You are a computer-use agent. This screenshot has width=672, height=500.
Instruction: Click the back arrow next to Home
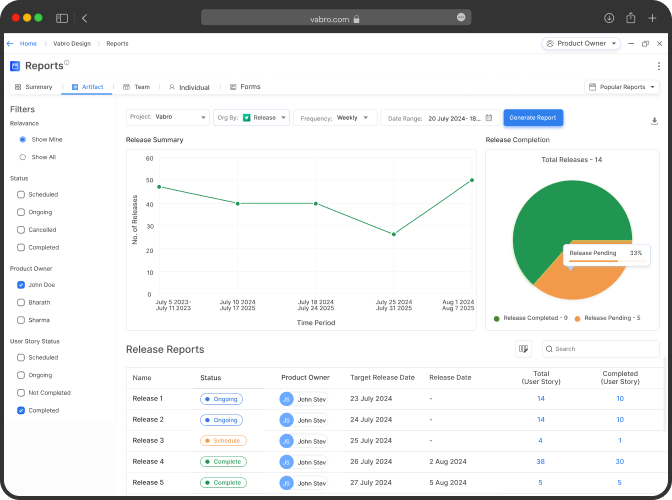pyautogui.click(x=10, y=44)
